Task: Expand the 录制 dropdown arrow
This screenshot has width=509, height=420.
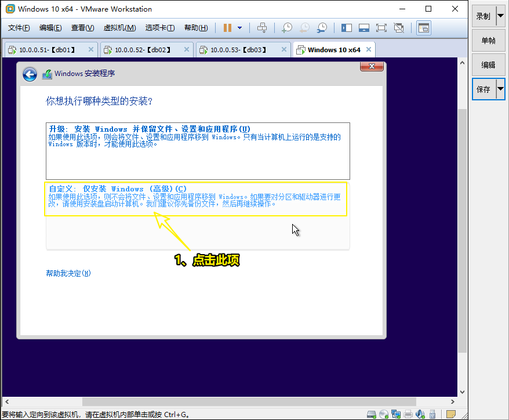Action: pyautogui.click(x=500, y=16)
